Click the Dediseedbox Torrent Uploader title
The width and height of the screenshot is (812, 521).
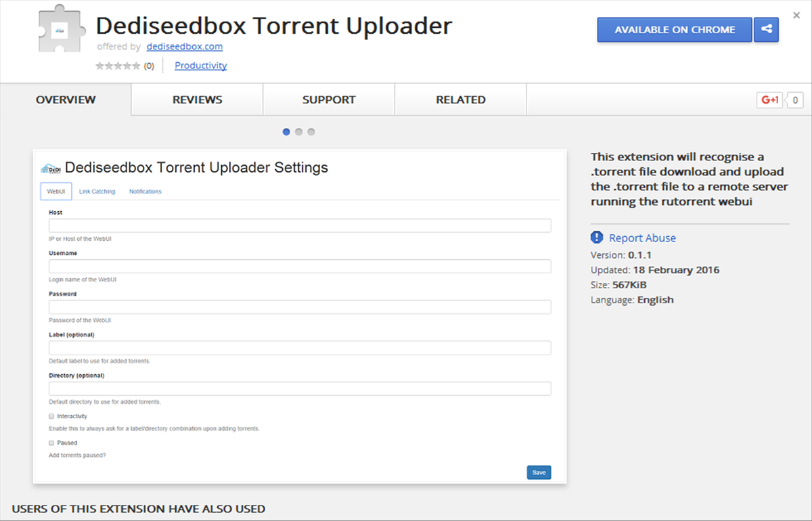(274, 26)
